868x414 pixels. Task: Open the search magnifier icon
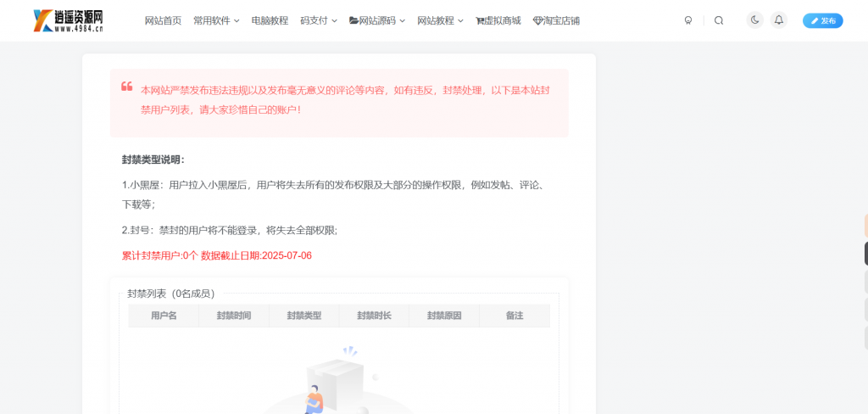(719, 20)
